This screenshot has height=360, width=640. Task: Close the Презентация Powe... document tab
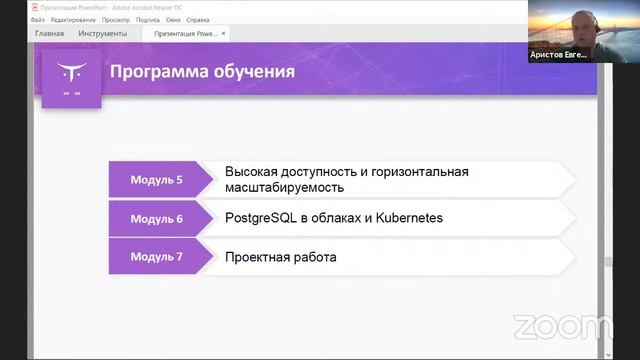(x=223, y=33)
